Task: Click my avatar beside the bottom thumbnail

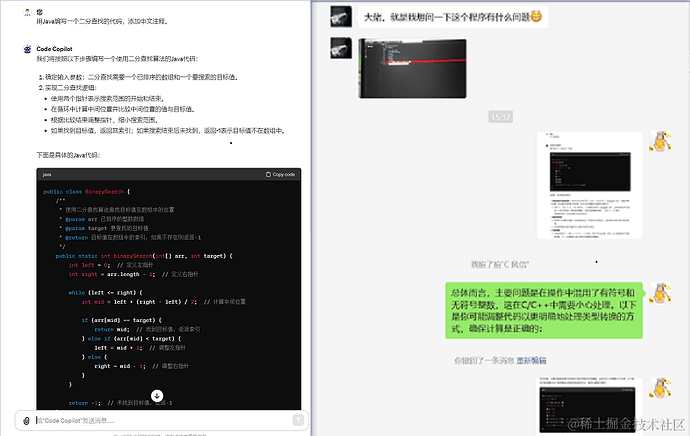Action: pos(660,387)
